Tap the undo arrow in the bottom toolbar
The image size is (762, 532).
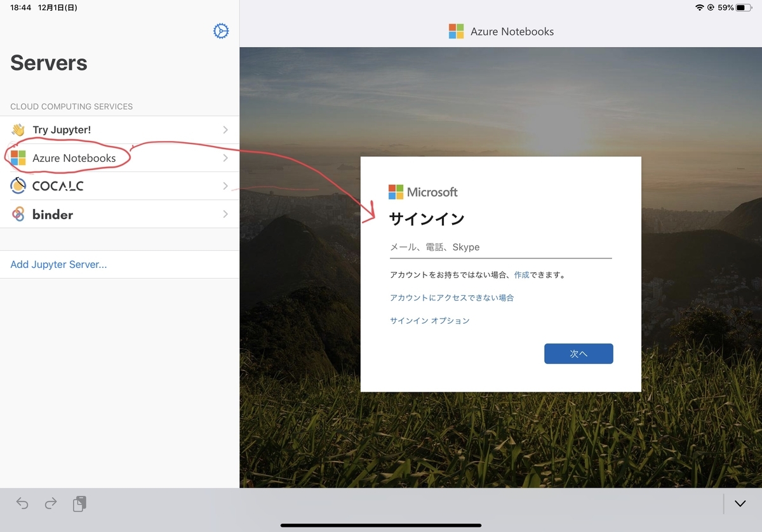click(x=22, y=504)
